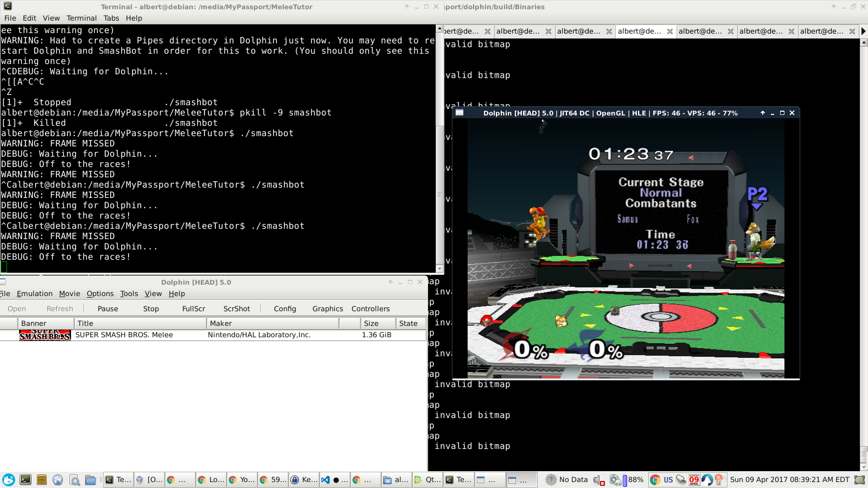Open Dolphin Tools menu
This screenshot has height=488, width=868.
[129, 293]
